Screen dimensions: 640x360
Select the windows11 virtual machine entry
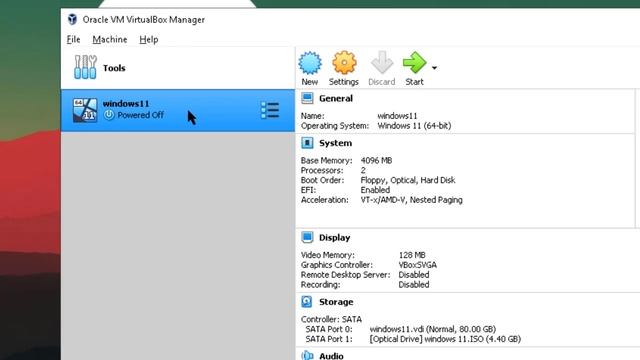(178, 110)
